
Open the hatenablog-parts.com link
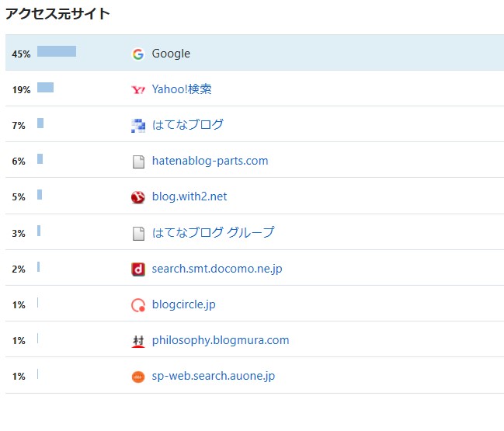point(210,161)
